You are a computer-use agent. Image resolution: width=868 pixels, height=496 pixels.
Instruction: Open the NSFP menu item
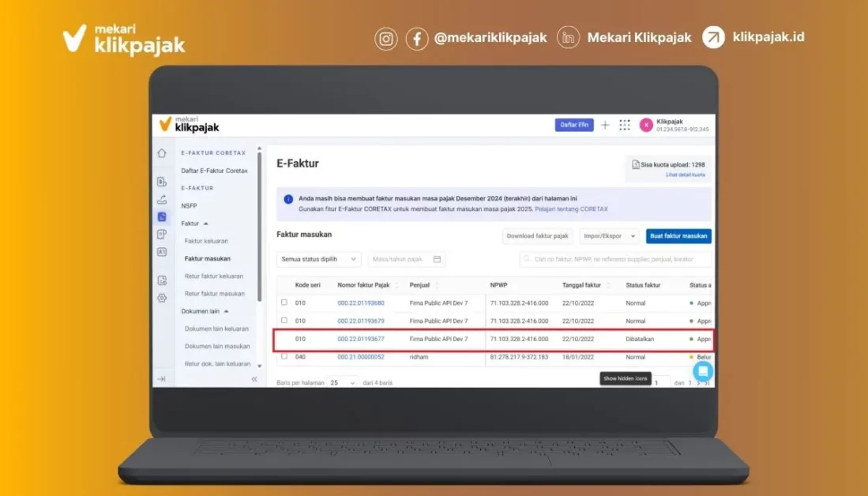point(189,206)
